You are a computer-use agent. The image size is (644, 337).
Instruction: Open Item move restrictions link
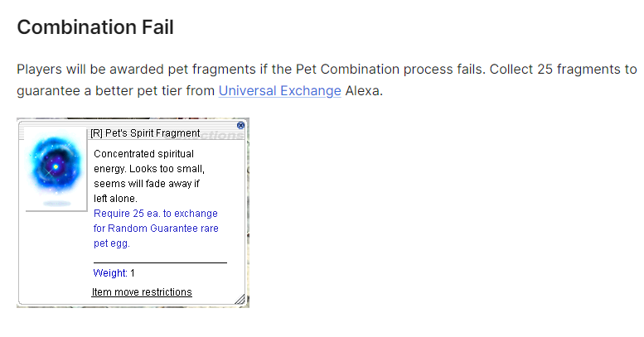(142, 292)
